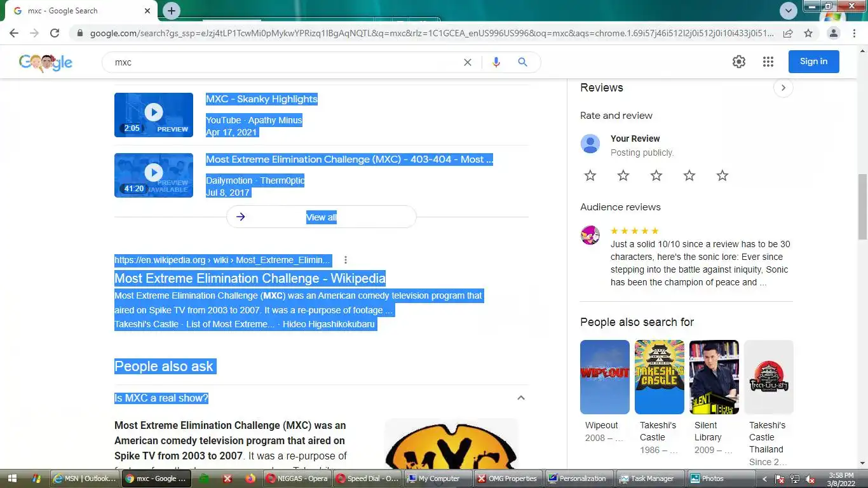Screen dimensions: 868x488
Task: Reload the Google Search page
Action: 55,33
